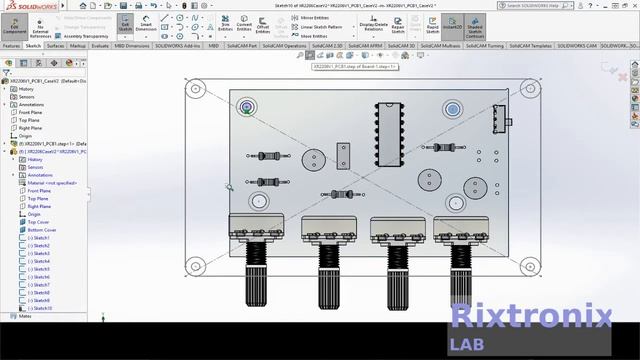Switch to the Surfaces tab
Screen dimensions: 640x360
click(55, 46)
